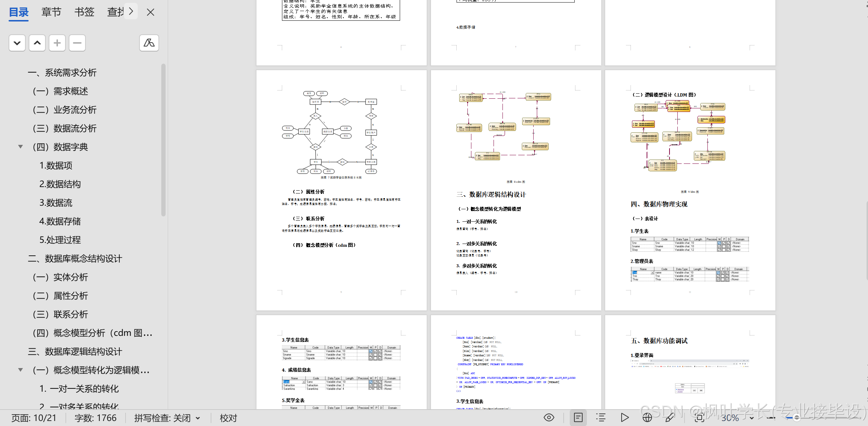Select (四) 数据字典 outline entry

tap(60, 147)
